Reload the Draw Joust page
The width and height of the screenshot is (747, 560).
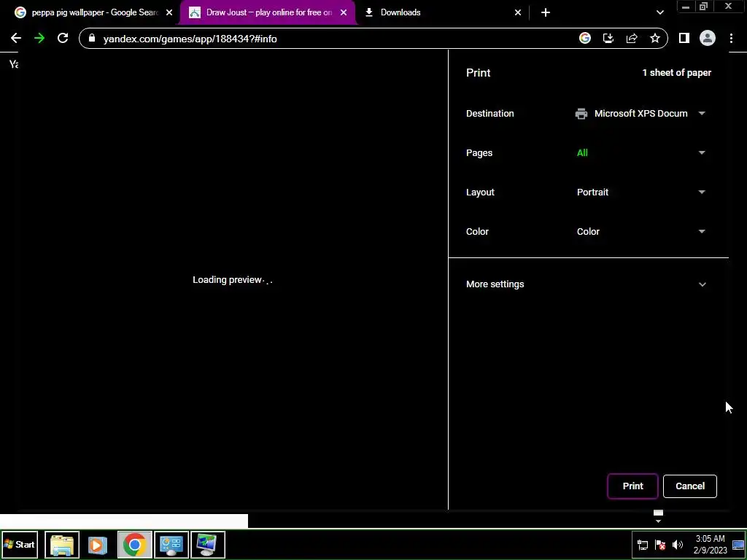click(63, 39)
